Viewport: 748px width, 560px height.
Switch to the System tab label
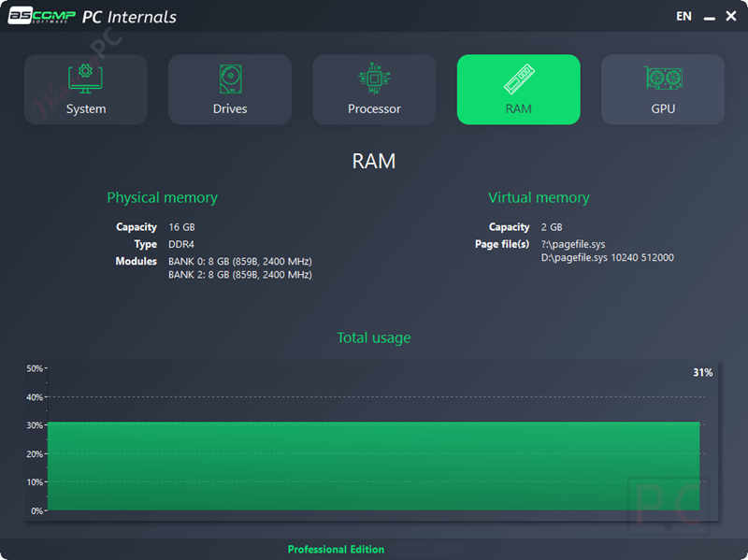pos(86,108)
